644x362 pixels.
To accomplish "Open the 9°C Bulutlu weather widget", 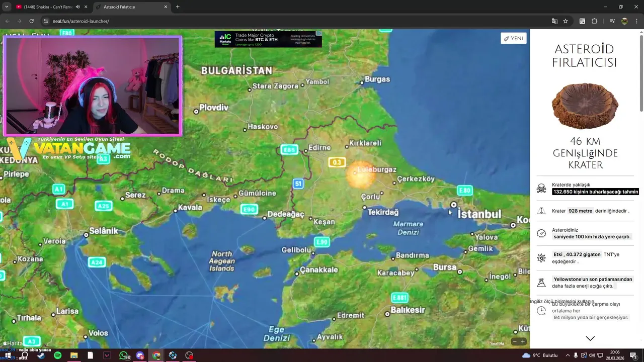I will [540, 355].
